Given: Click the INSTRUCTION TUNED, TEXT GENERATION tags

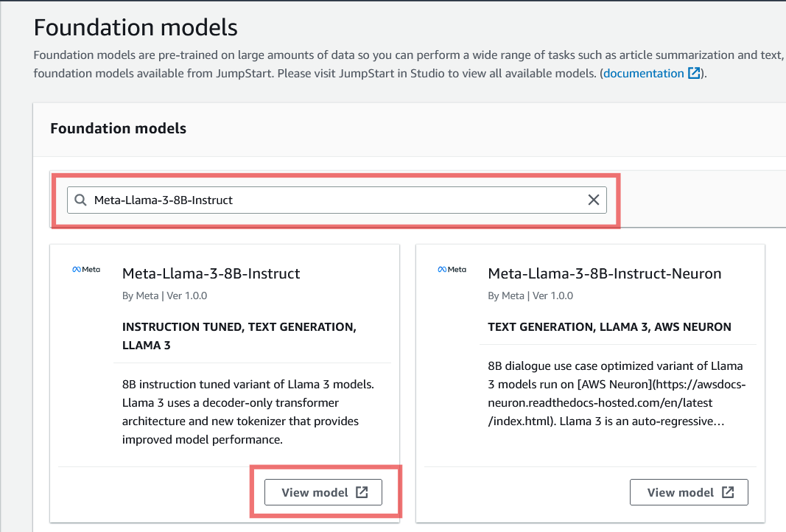Looking at the screenshot, I should tap(239, 335).
